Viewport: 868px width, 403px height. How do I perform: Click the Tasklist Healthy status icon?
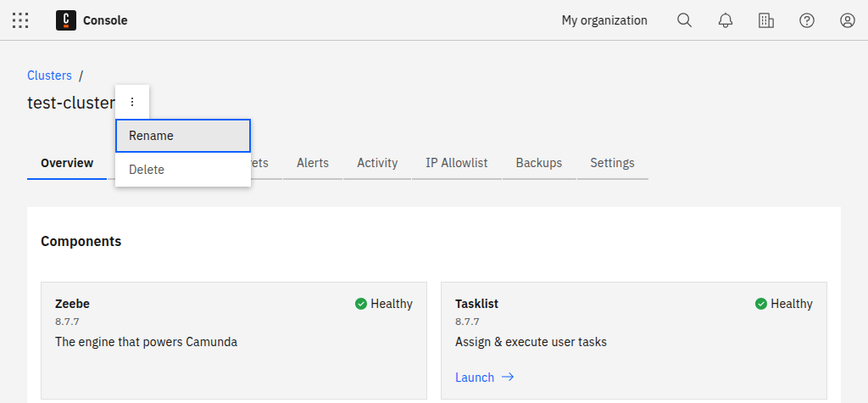(x=761, y=304)
